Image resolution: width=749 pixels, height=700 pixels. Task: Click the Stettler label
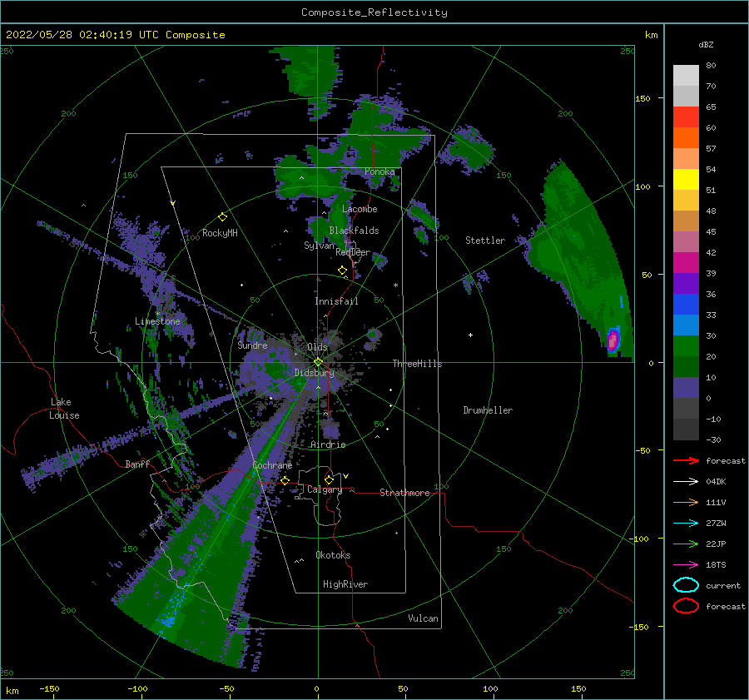tap(485, 241)
